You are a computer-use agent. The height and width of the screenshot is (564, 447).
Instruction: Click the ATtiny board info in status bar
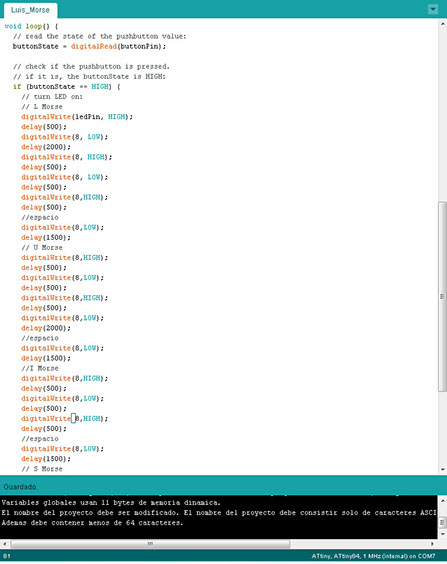coord(373,556)
